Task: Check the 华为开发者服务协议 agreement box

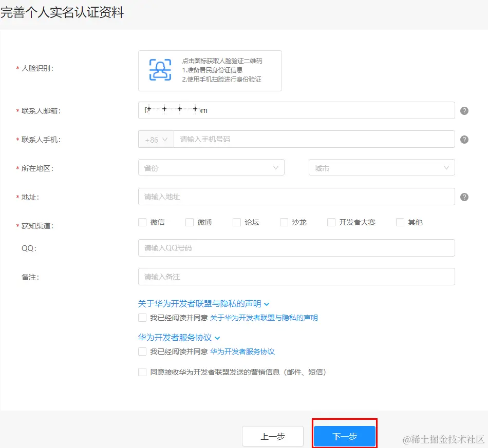Action: [142, 351]
